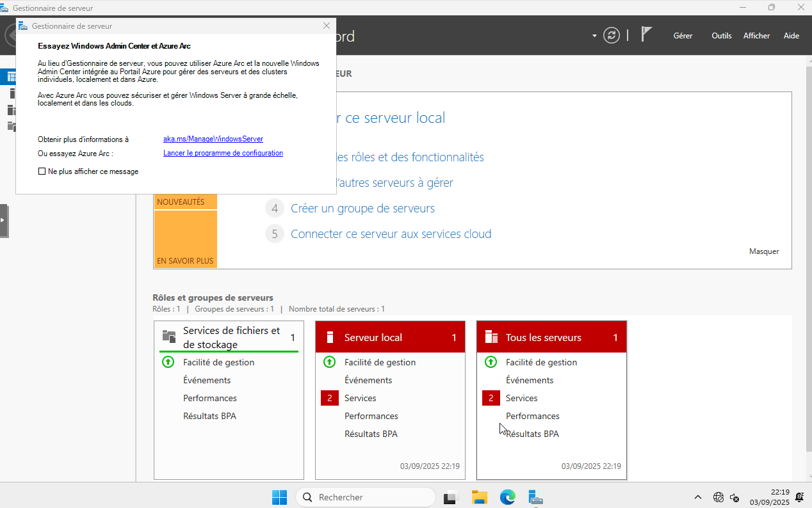Click the red Services badge in Serveur local
Viewport: 812px width, 508px height.
329,398
